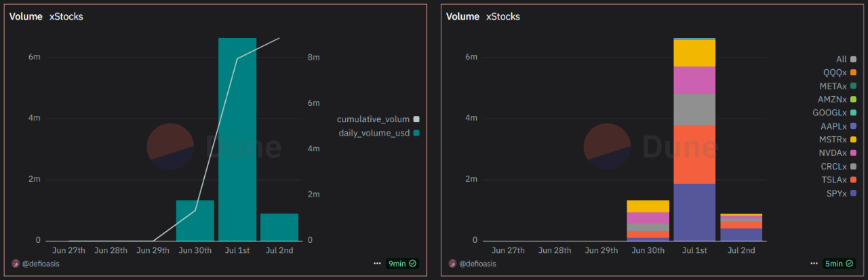
Task: Click the SPYx segment of Jul 2nd stacked bar
Action: coord(741,235)
